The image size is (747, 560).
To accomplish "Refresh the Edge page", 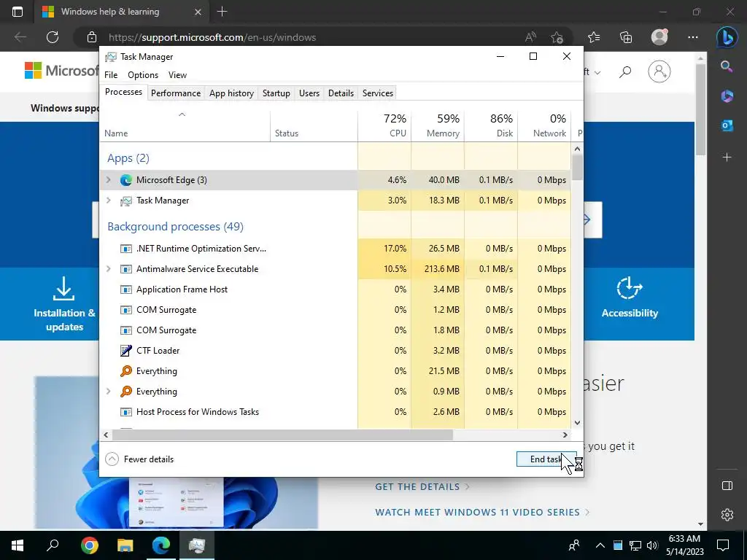I will (x=53, y=37).
